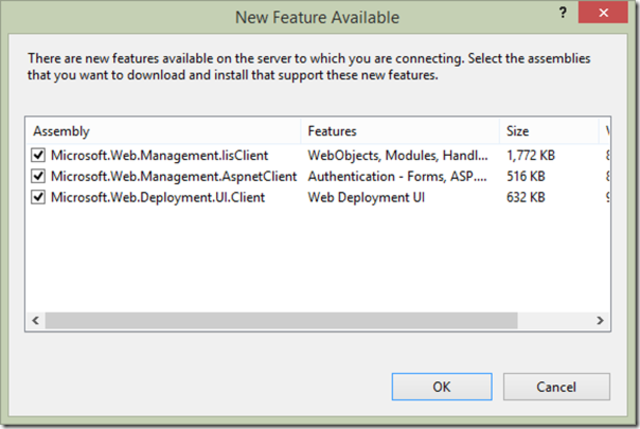The height and width of the screenshot is (429, 640).
Task: Click the OK button
Action: pyautogui.click(x=442, y=387)
